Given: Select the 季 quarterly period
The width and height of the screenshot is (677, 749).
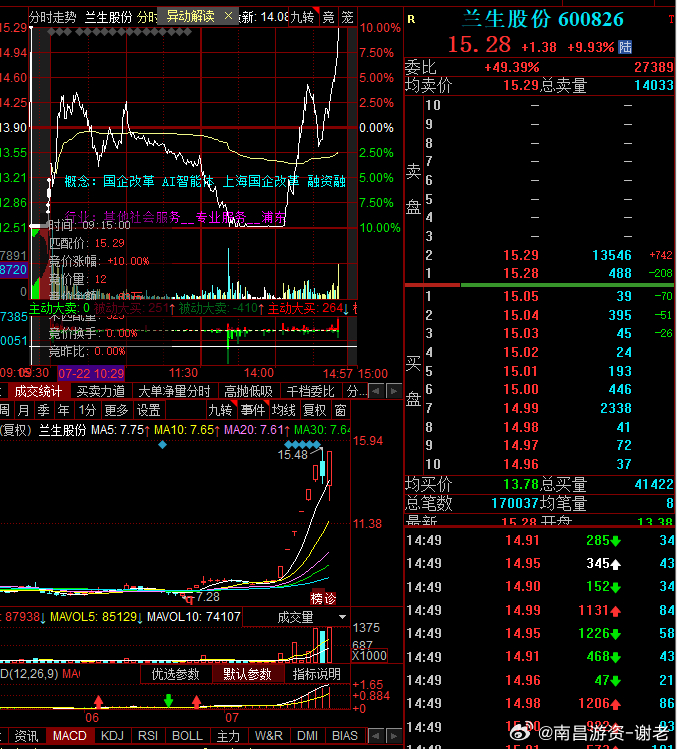Looking at the screenshot, I should (x=43, y=410).
